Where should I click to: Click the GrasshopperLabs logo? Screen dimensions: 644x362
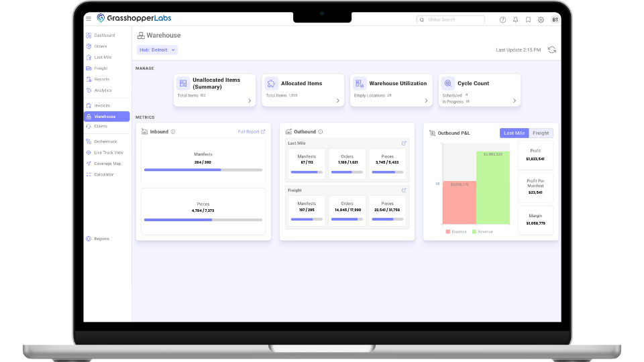point(134,18)
